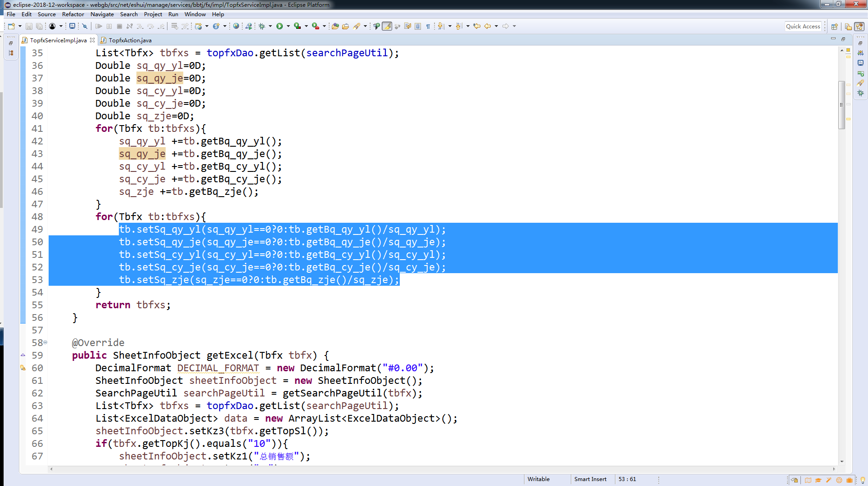
Task: Collapse the @Override fold marker at line 58
Action: pyautogui.click(x=45, y=342)
